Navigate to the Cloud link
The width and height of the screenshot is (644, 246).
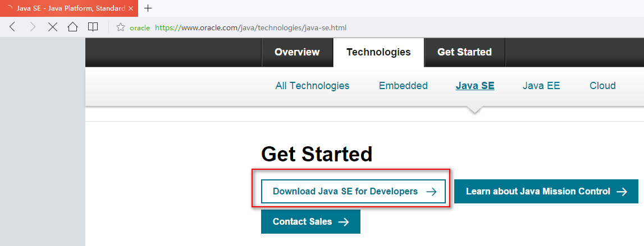[x=602, y=86]
